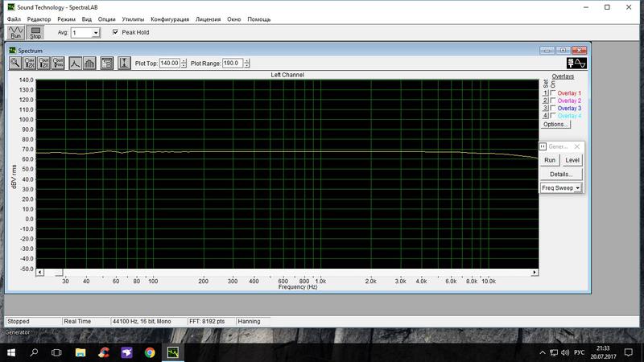Decrease Plot Range with down spinner
This screenshot has width=644, height=362.
pyautogui.click(x=247, y=66)
